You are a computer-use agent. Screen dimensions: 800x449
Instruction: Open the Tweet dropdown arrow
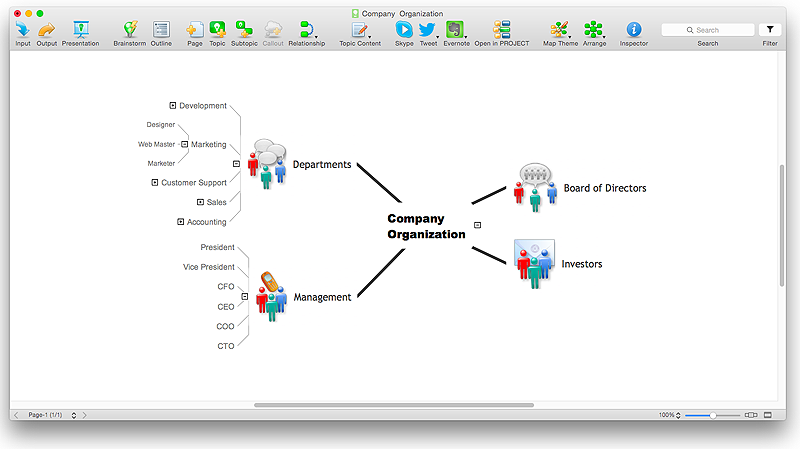[x=438, y=37]
